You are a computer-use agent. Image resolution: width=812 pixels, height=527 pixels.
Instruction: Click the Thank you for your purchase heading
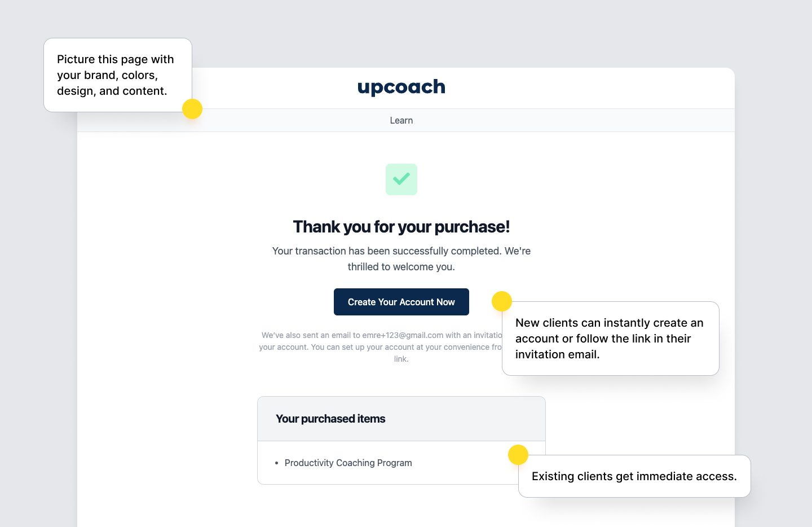pos(401,227)
